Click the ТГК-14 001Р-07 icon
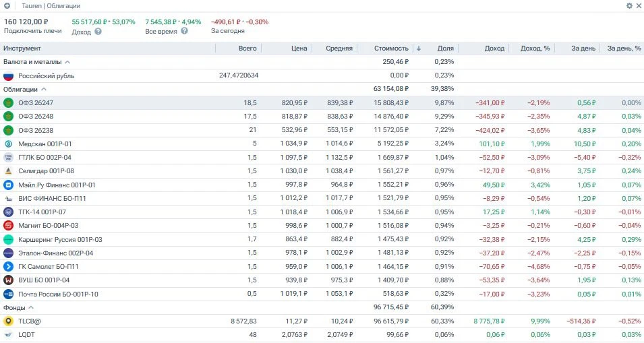The image size is (644, 343). click(x=8, y=212)
